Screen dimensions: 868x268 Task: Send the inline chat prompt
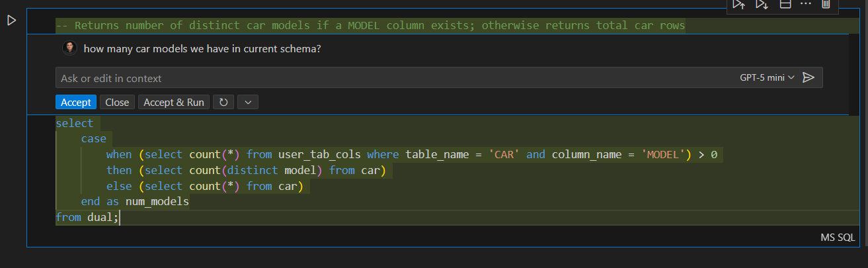coord(808,78)
